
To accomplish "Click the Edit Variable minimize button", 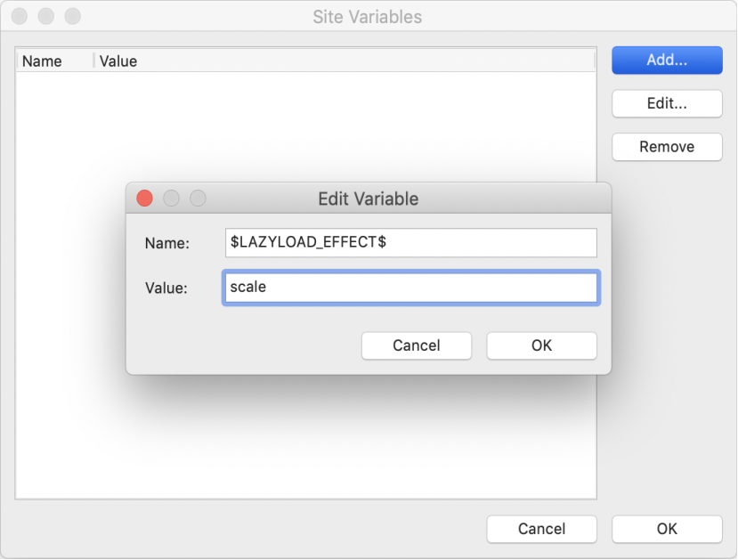I will point(171,199).
